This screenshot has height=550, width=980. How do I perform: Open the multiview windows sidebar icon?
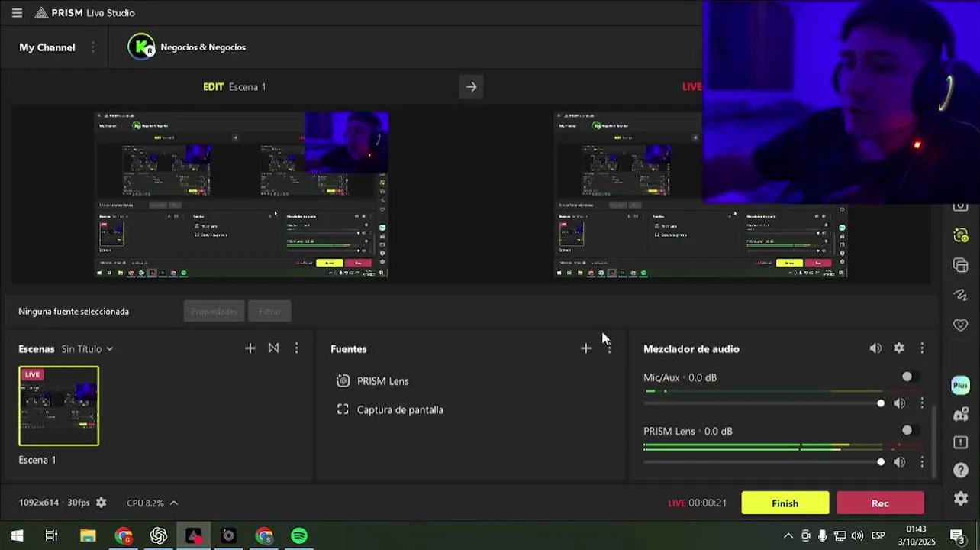coord(961,265)
